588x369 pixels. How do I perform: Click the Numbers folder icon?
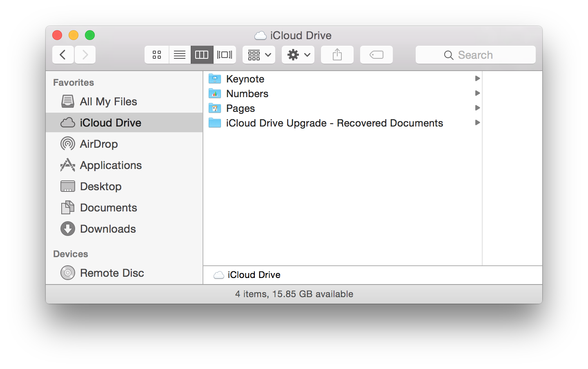(x=215, y=93)
